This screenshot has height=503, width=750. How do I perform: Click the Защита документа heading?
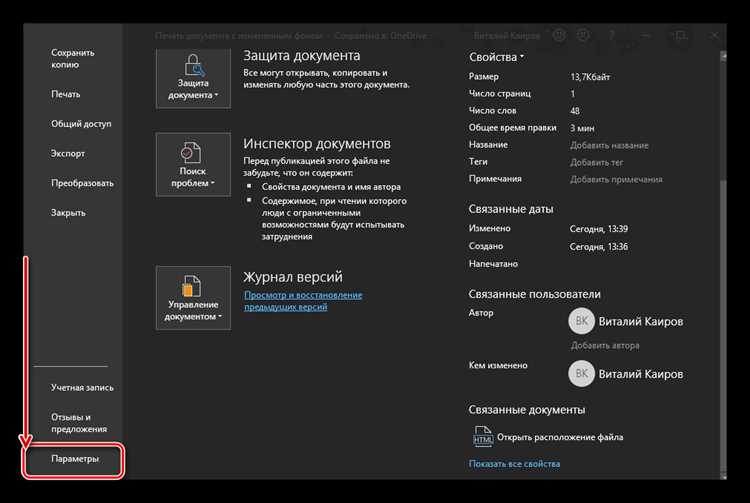302,55
